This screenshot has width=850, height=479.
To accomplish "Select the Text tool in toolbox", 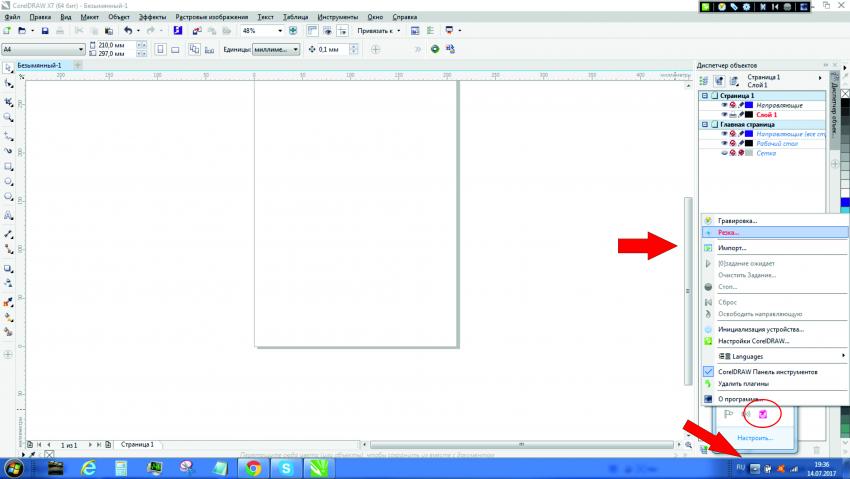I will click(x=8, y=215).
